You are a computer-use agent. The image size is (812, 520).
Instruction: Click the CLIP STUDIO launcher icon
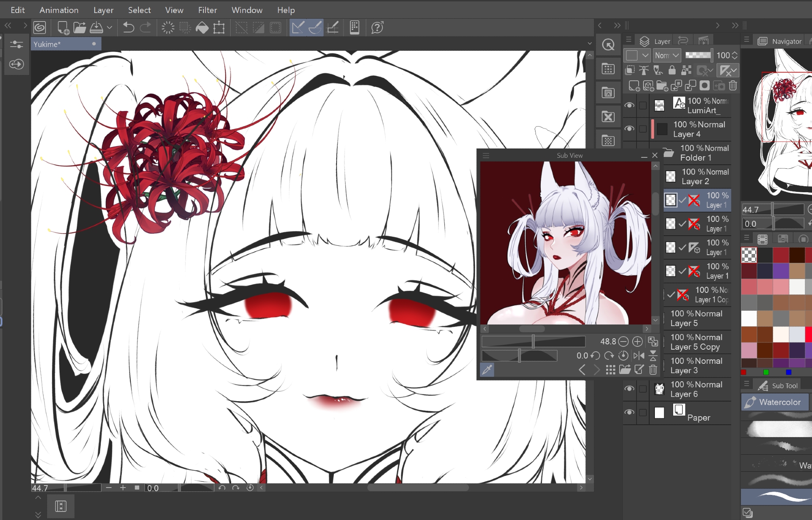point(40,28)
